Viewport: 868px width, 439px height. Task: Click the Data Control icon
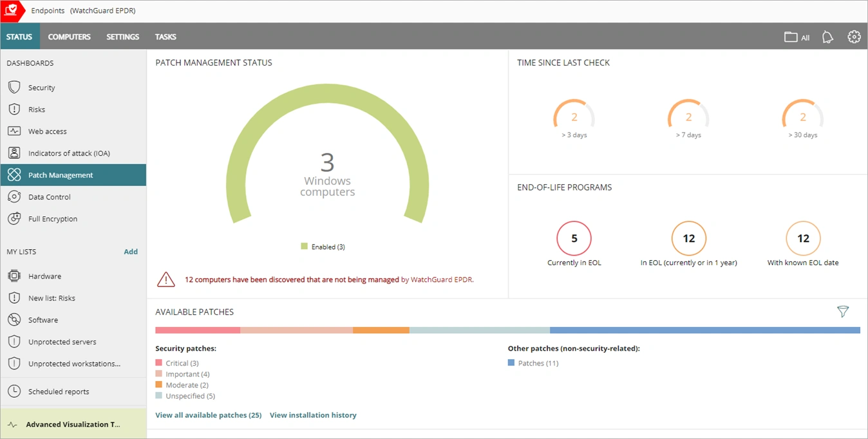tap(14, 197)
